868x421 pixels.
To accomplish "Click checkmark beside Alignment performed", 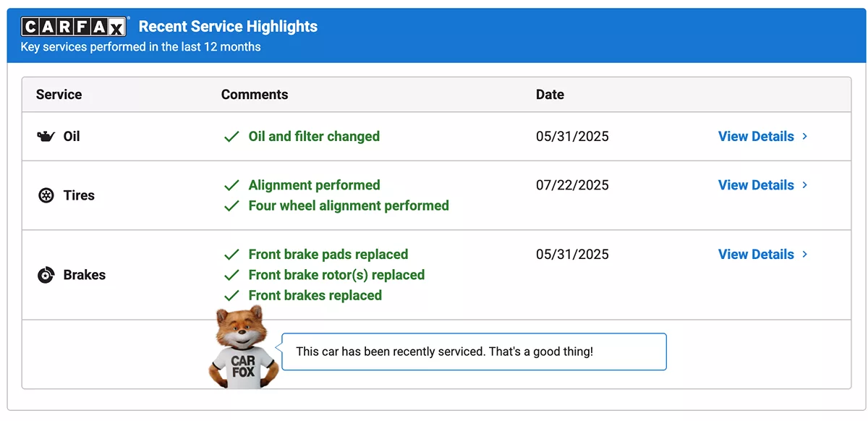I will (x=231, y=185).
